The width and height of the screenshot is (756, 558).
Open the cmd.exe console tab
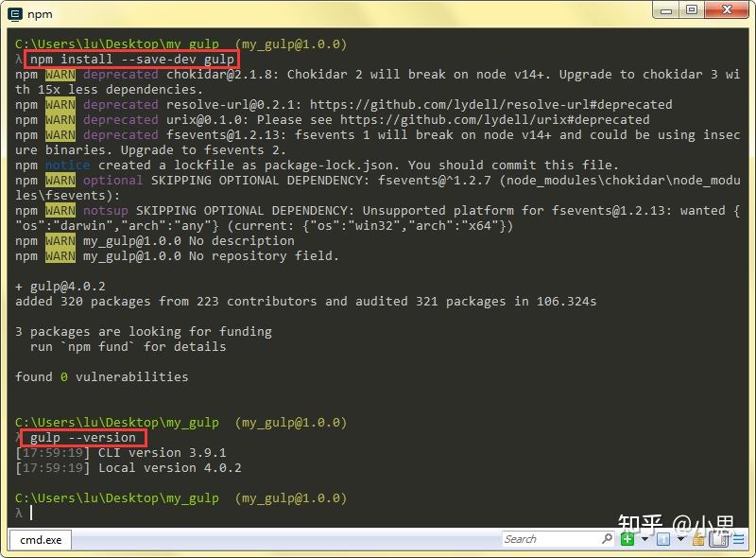[x=41, y=540]
